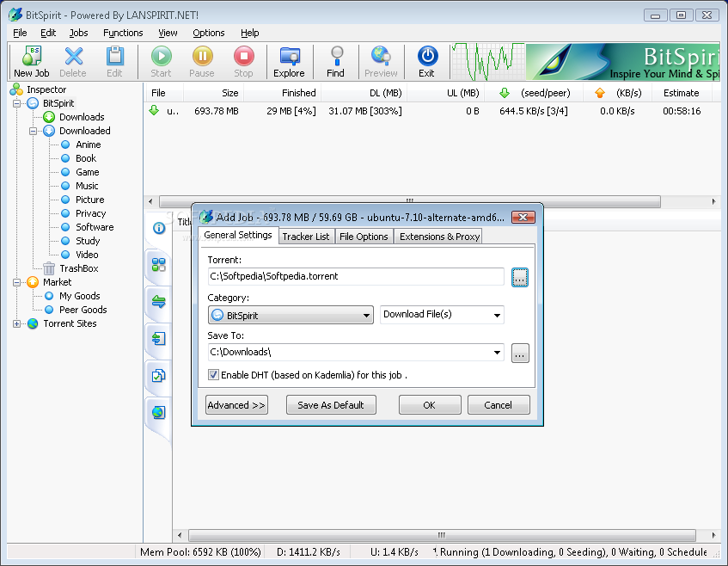Open the globe icon in the side strip
Image resolution: width=728 pixels, height=566 pixels.
point(159,412)
